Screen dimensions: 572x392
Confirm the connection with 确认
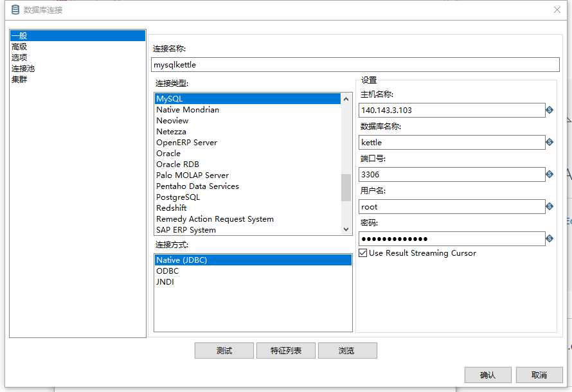pos(488,375)
